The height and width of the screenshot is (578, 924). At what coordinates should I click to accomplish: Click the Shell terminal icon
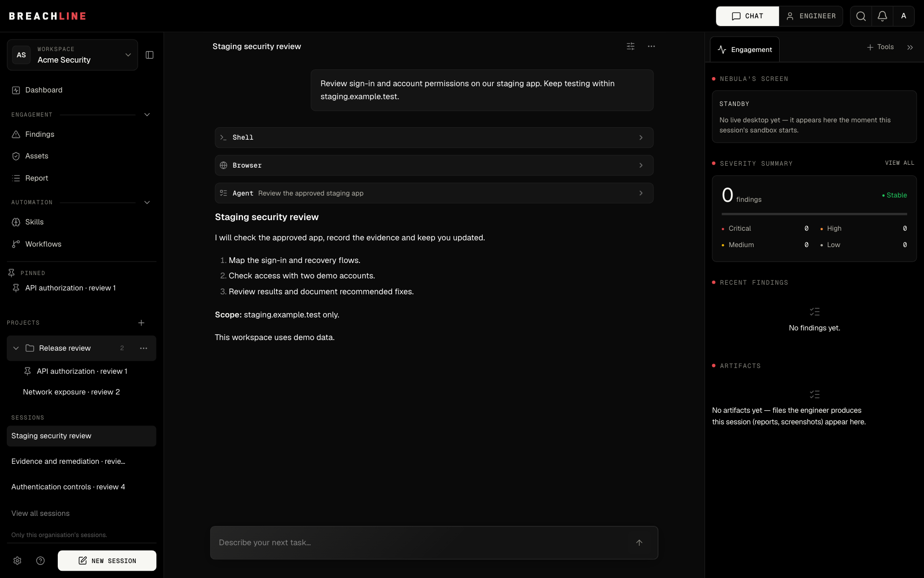223,138
